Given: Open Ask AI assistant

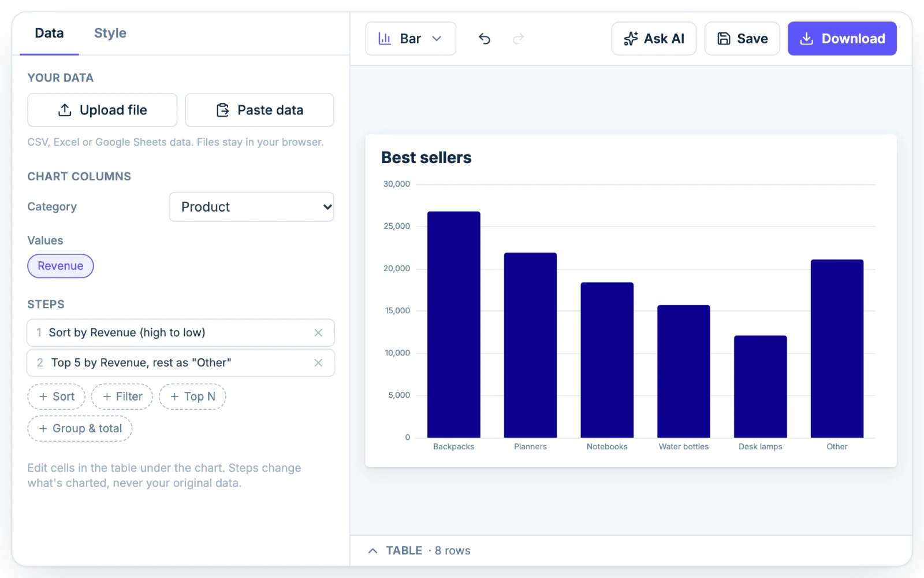Looking at the screenshot, I should coord(654,39).
